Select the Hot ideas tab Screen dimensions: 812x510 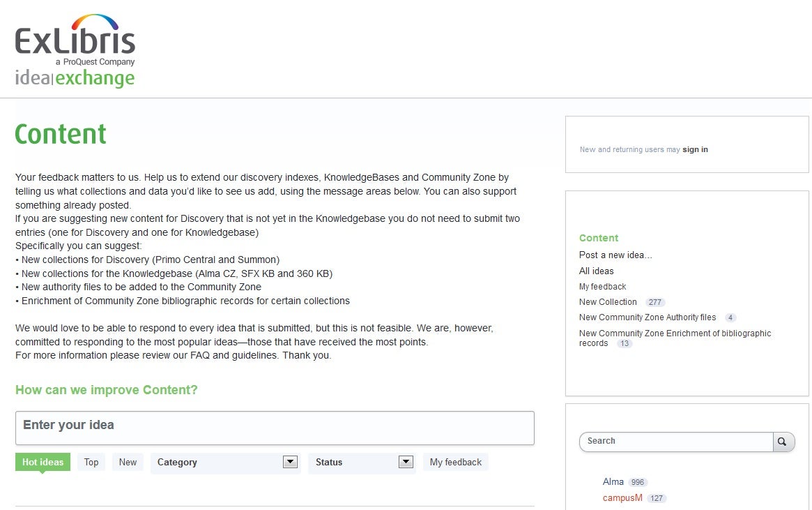coord(43,462)
